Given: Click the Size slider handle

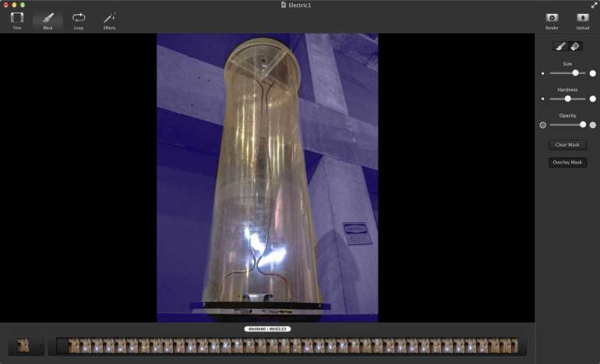Looking at the screenshot, I should [576, 72].
